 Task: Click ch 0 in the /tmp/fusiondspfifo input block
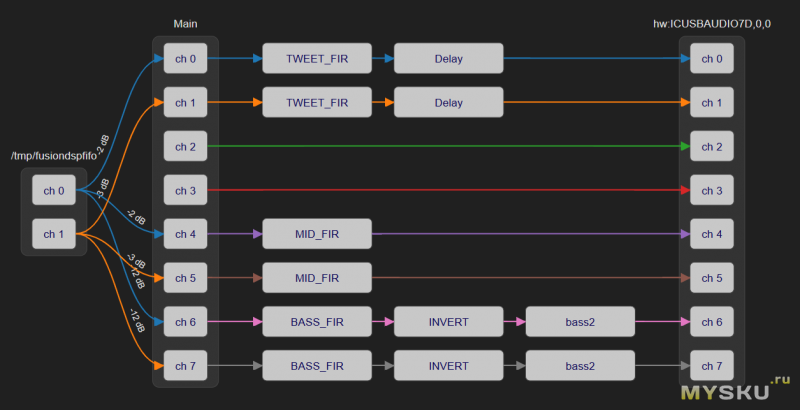54,190
